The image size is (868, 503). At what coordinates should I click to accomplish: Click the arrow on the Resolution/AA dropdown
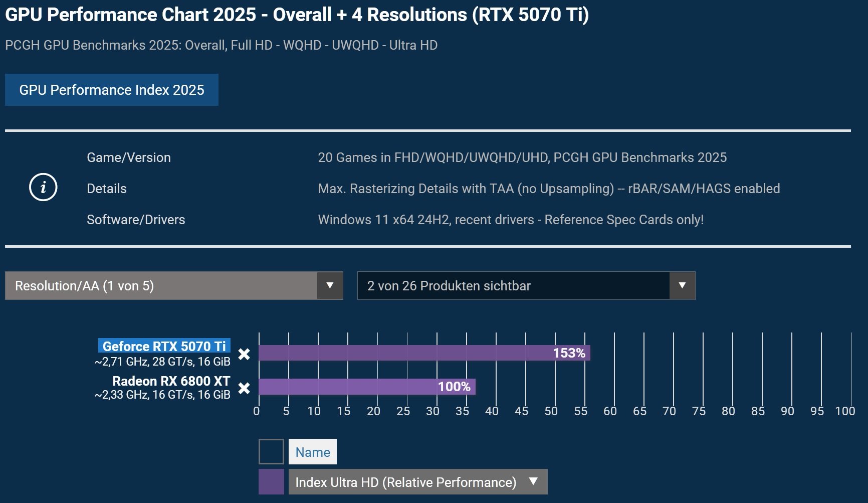pos(330,286)
